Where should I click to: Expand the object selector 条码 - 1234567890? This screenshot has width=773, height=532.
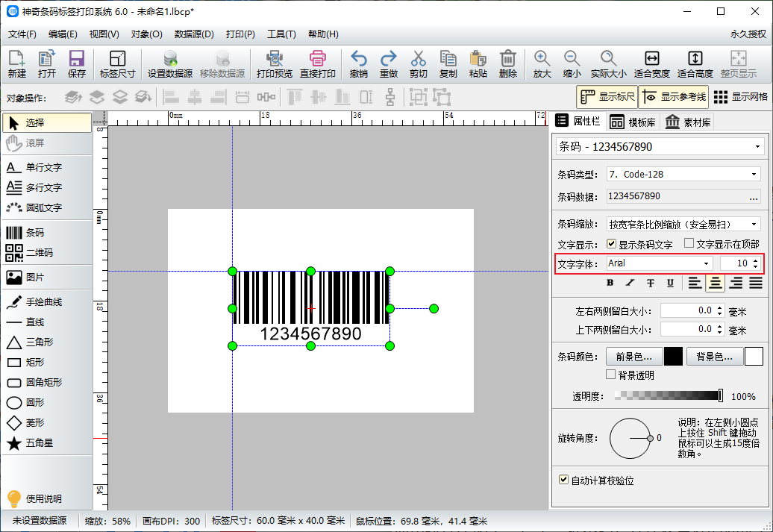coord(757,147)
